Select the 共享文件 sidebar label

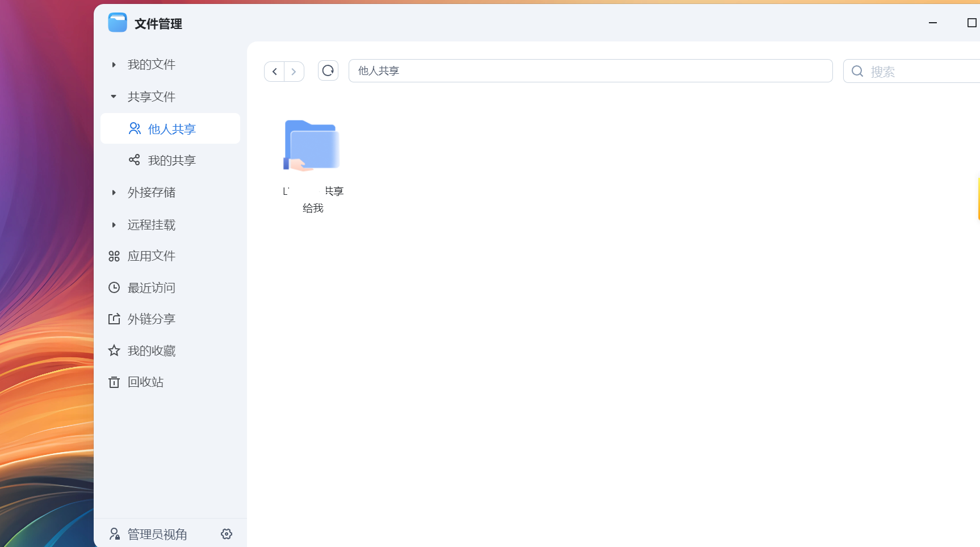tap(152, 97)
